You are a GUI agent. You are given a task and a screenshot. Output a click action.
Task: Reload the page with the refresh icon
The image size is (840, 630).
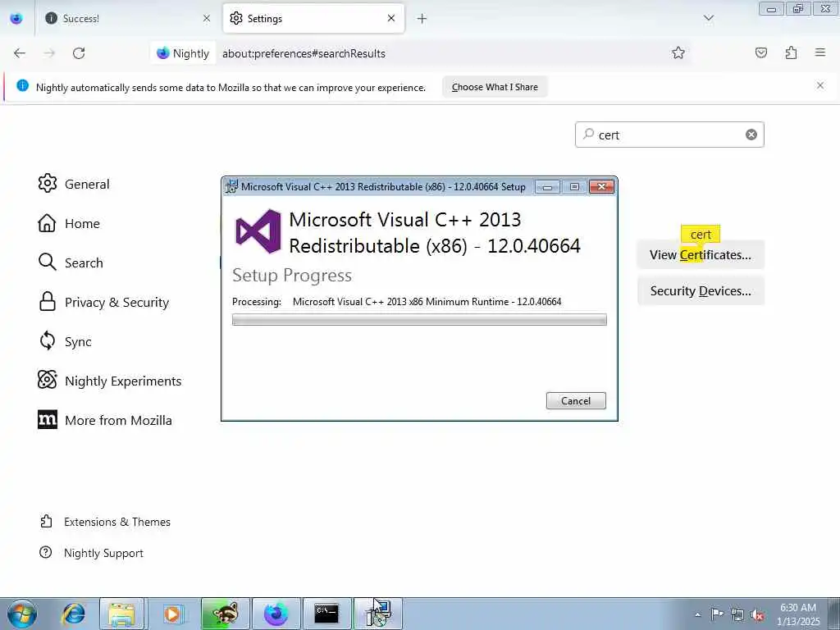point(79,53)
